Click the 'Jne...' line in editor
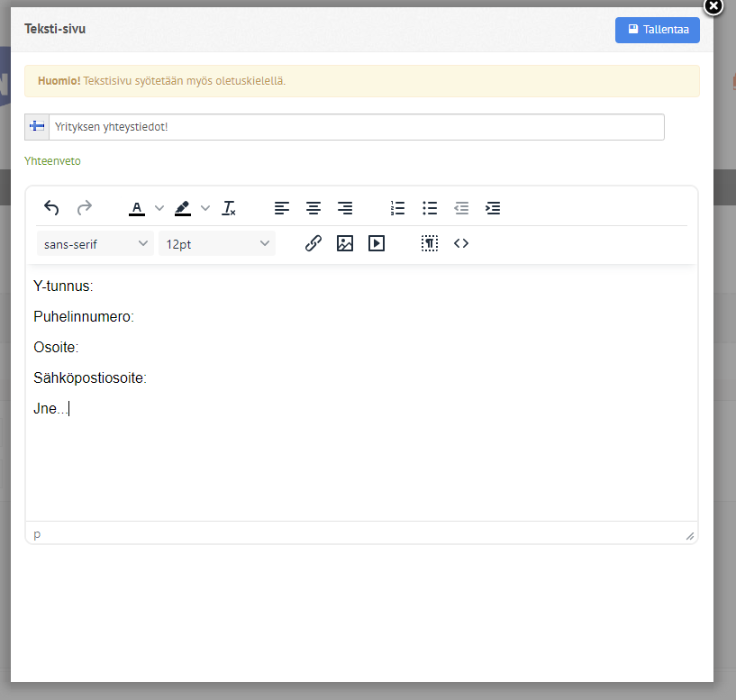Screen dimensions: 736x700 50,408
